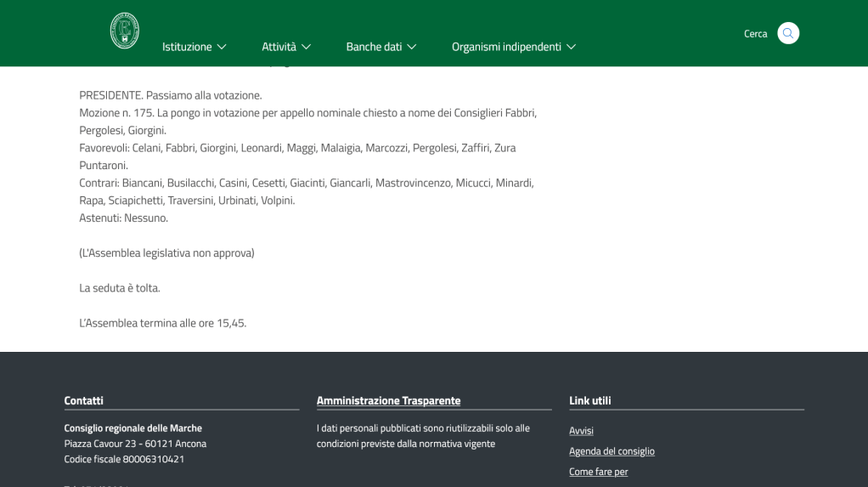Open Amministrazione Trasparente footer heading
The image size is (868, 487).
coord(388,400)
